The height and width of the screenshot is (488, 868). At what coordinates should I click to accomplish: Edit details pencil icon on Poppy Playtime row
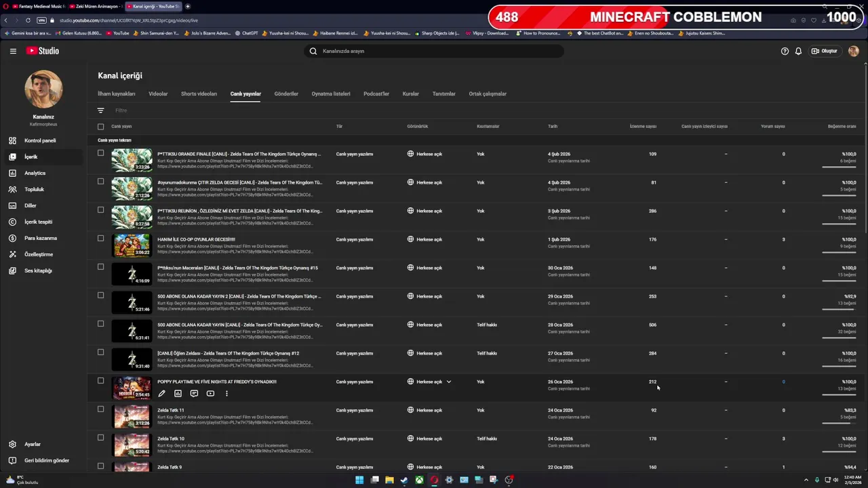click(161, 393)
